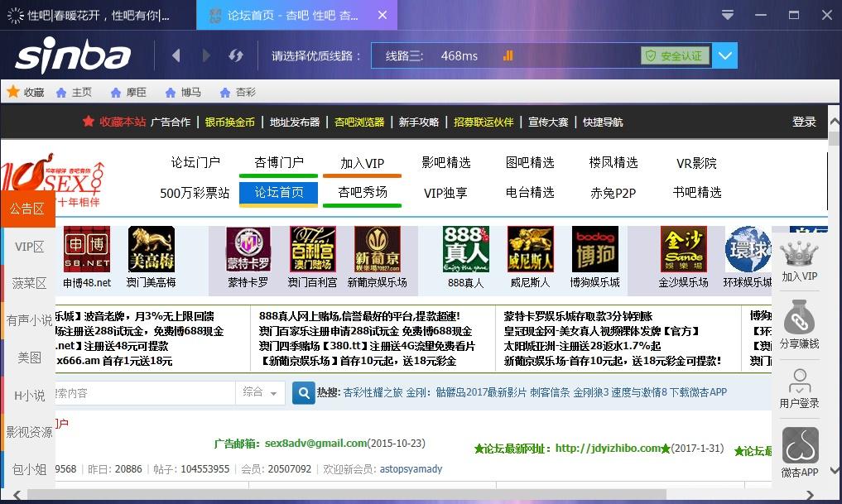Image resolution: width=842 pixels, height=504 pixels.
Task: Click the 澳门百利宫 logo thumbnail
Action: pos(312,249)
